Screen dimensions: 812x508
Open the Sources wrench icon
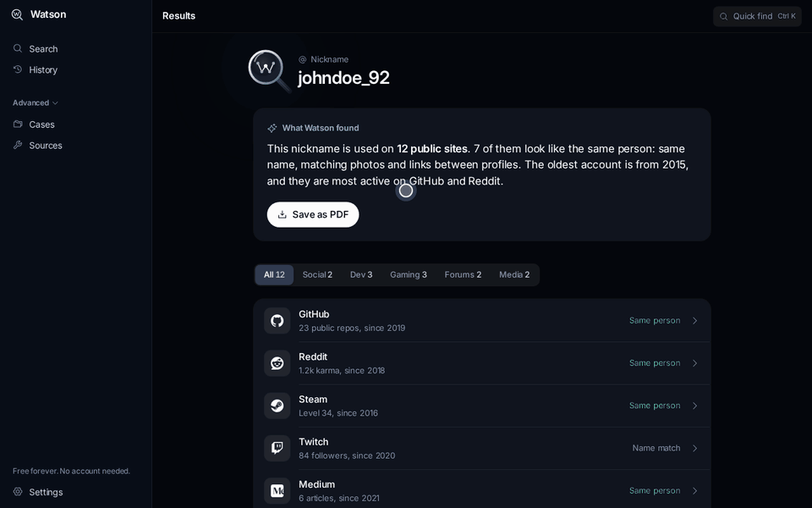point(18,145)
